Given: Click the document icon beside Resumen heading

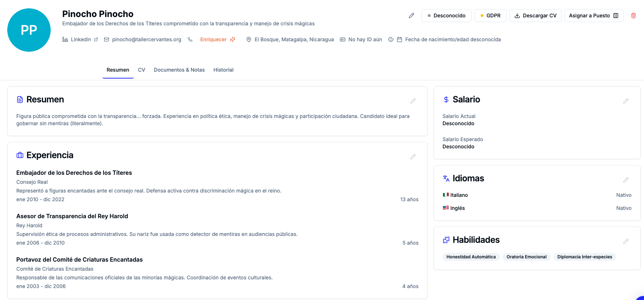Looking at the screenshot, I should (20, 99).
